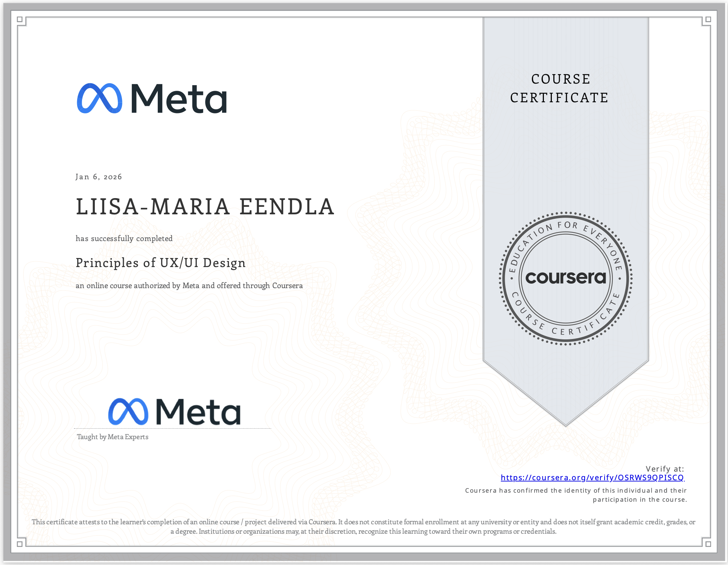
Task: Click the text 'has successfully completed'
Action: [124, 238]
